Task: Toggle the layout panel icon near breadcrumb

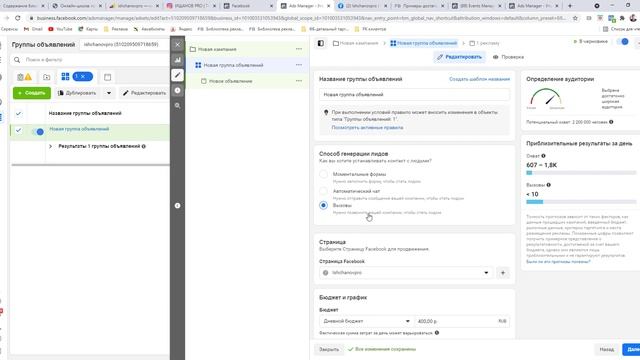Action: (x=321, y=43)
